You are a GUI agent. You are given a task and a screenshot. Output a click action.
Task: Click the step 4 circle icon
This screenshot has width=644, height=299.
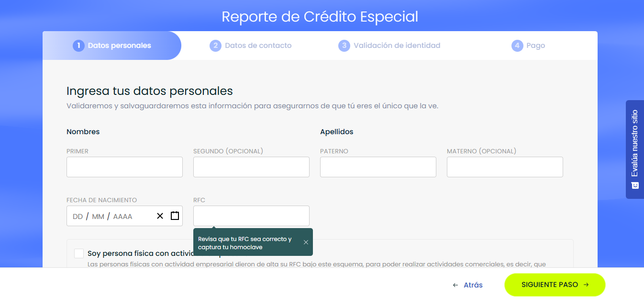tap(517, 45)
